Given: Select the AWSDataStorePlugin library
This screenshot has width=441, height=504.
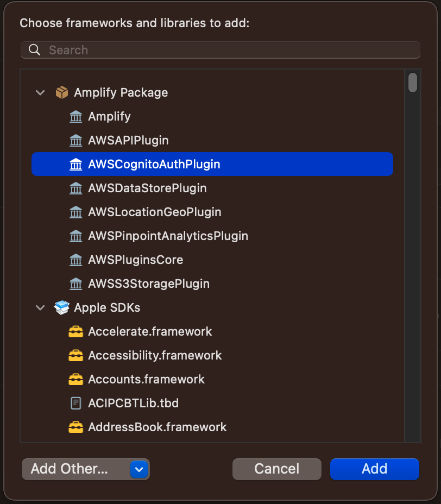Looking at the screenshot, I should point(212,188).
